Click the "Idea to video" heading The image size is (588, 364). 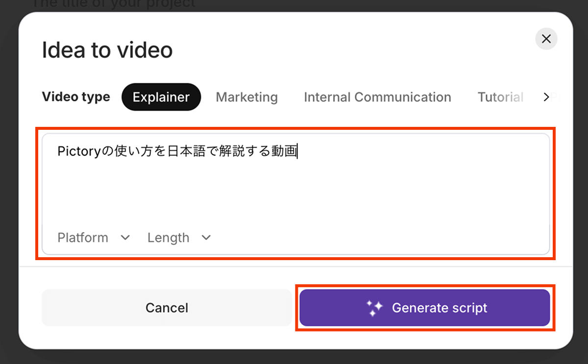(107, 50)
